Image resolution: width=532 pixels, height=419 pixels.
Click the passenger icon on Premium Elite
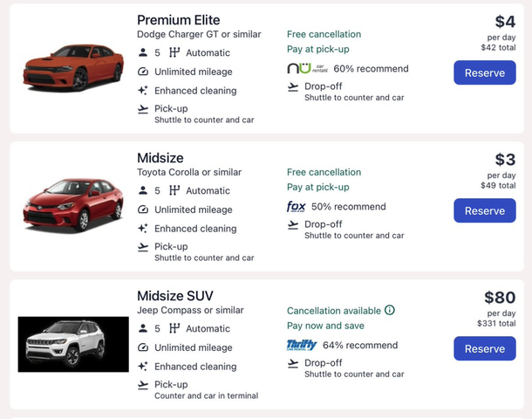(x=143, y=52)
